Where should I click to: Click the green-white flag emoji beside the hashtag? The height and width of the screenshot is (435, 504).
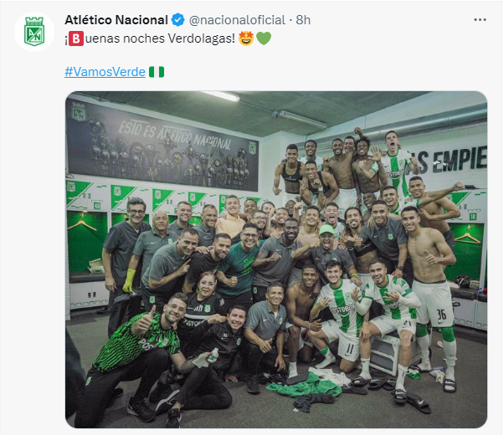[156, 72]
